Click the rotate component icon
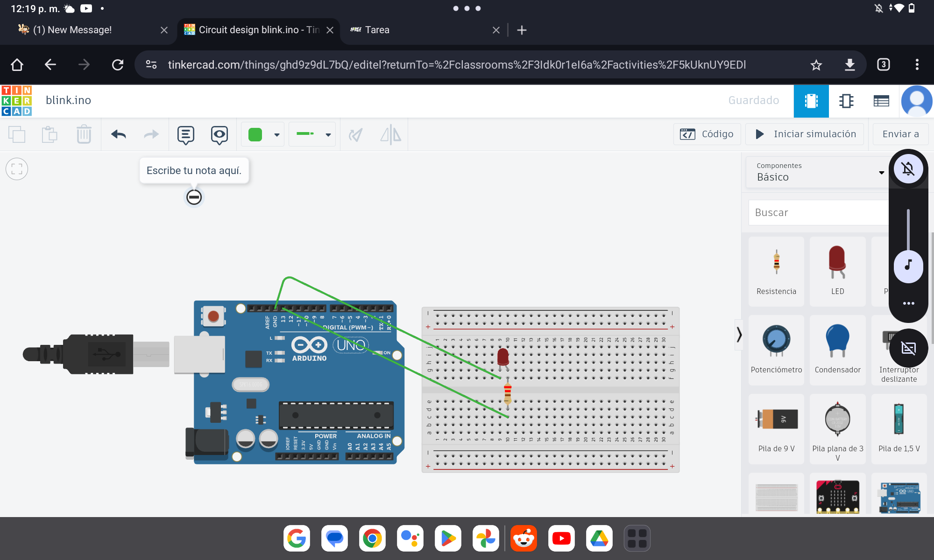The height and width of the screenshot is (560, 934). (x=356, y=135)
